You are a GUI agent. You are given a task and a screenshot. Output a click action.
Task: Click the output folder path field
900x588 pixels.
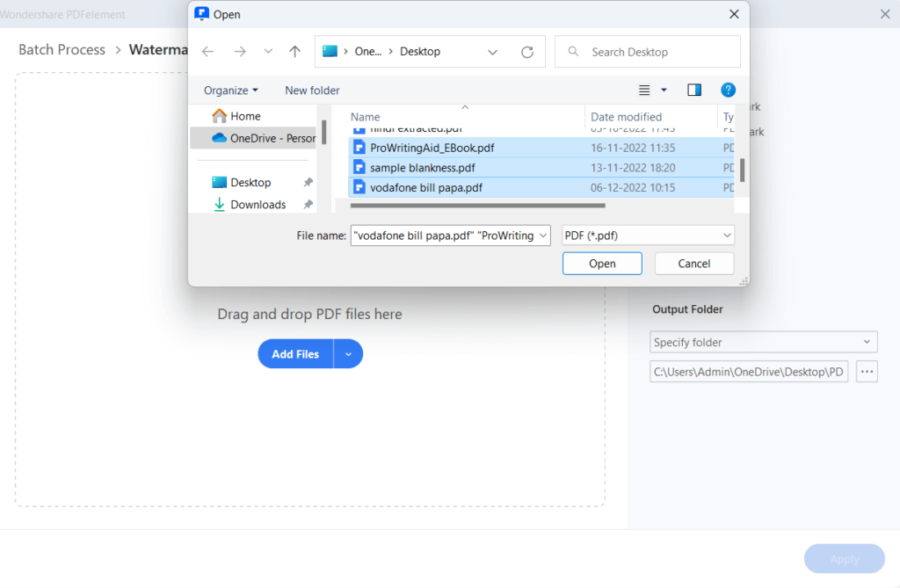click(749, 372)
